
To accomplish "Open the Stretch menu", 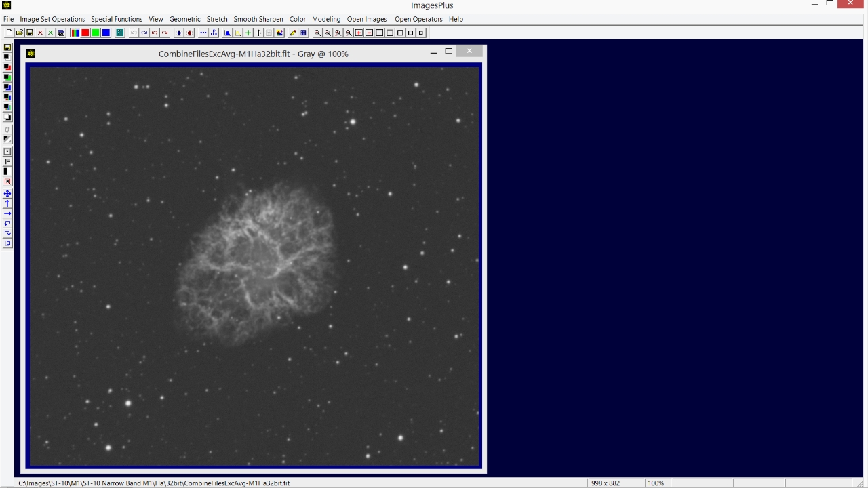I will coord(217,19).
